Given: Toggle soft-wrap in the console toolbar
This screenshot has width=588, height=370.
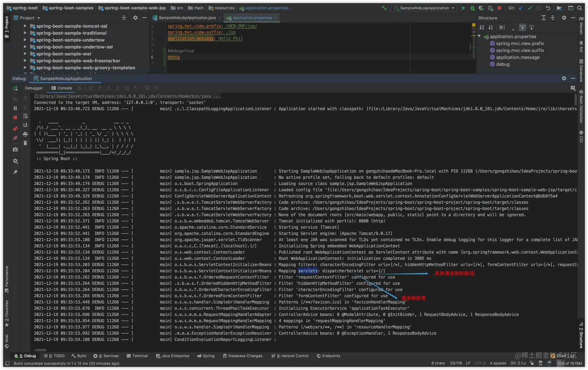Looking at the screenshot, I should tap(25, 117).
